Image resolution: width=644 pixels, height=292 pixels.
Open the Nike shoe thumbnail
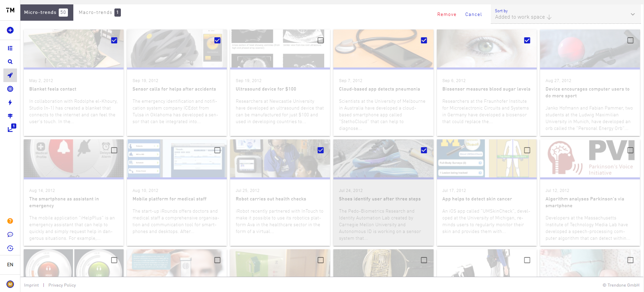point(383,158)
